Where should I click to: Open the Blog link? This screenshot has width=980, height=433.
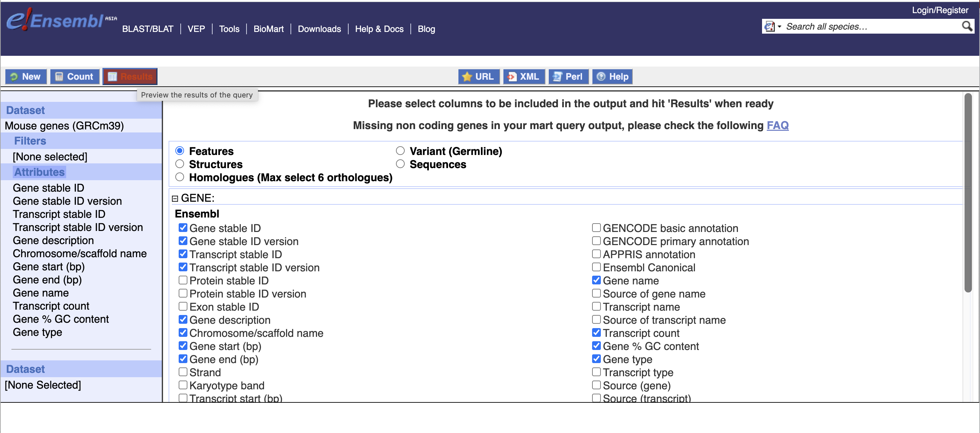coord(426,29)
